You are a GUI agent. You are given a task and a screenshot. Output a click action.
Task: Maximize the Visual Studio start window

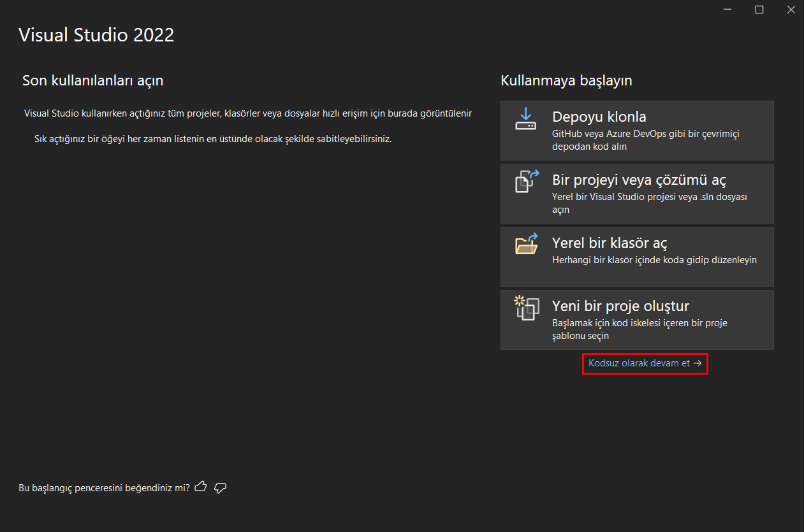759,10
